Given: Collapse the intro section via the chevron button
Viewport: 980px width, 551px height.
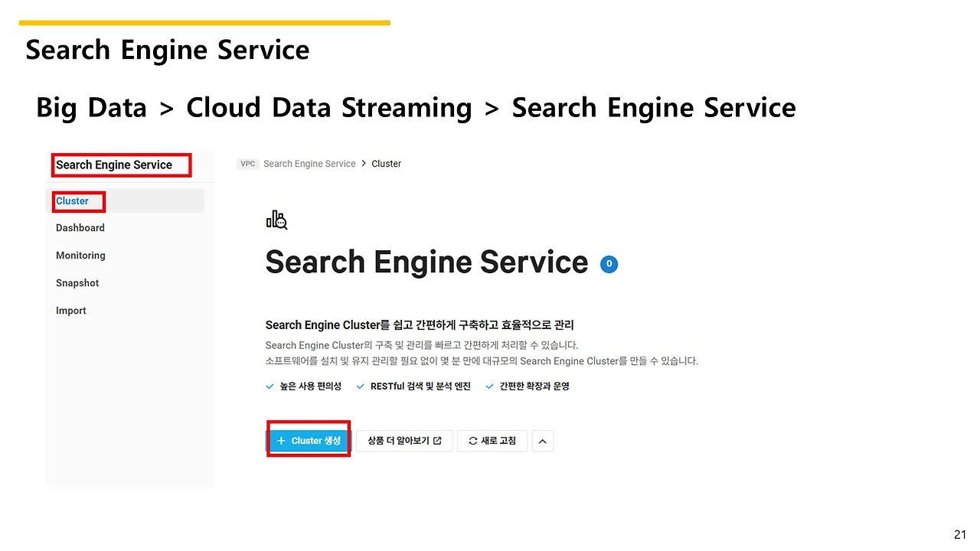Looking at the screenshot, I should point(542,441).
